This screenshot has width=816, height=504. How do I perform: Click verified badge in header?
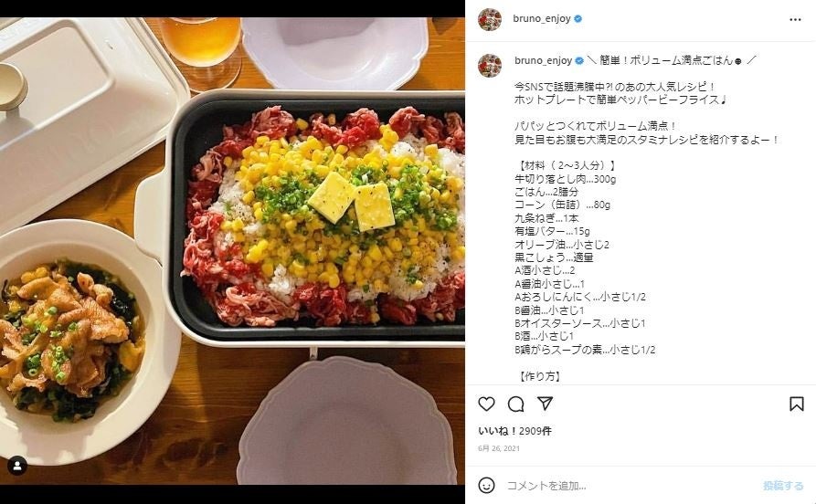(578, 19)
